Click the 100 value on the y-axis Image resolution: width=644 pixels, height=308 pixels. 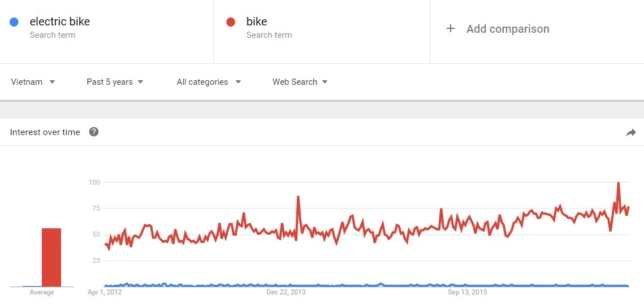point(94,182)
